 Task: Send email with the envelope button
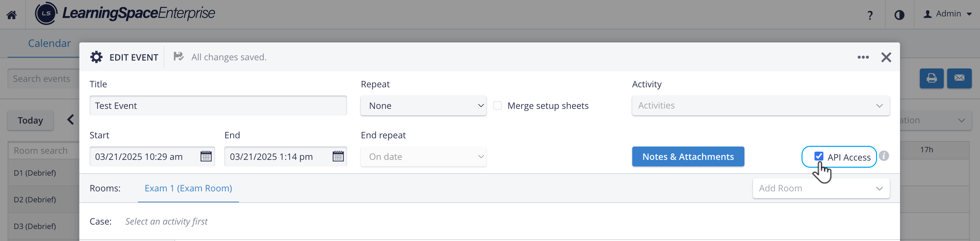click(959, 78)
